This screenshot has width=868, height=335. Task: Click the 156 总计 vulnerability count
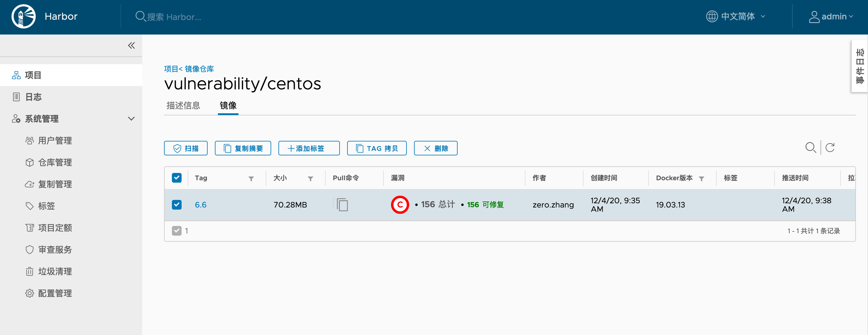coord(438,204)
